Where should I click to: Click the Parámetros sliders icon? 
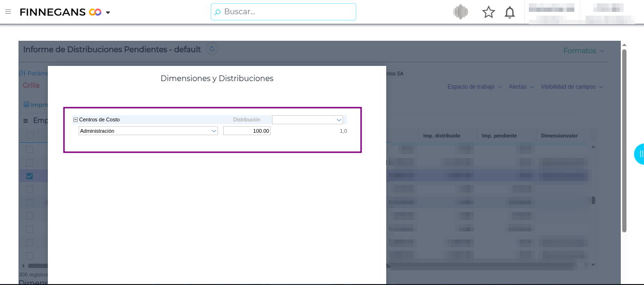22,74
